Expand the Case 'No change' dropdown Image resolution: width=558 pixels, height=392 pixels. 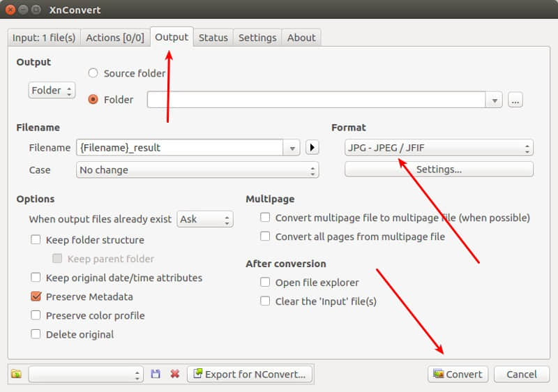click(x=197, y=169)
